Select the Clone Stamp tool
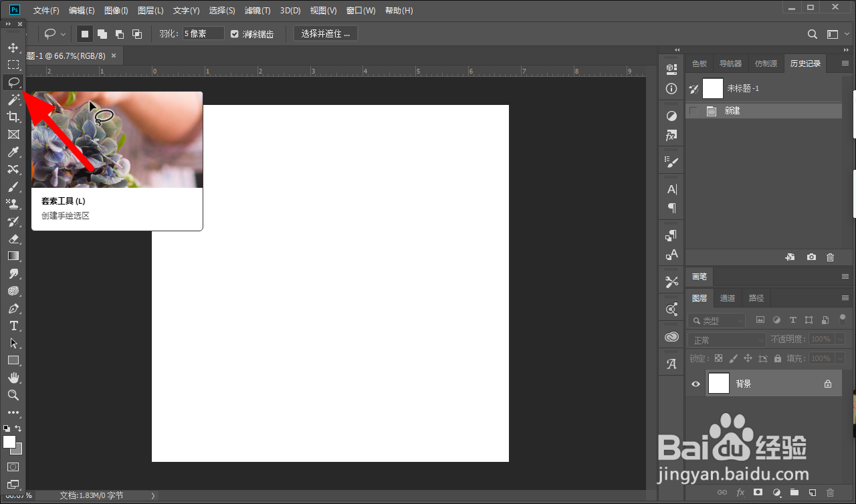The height and width of the screenshot is (504, 856). [x=13, y=204]
